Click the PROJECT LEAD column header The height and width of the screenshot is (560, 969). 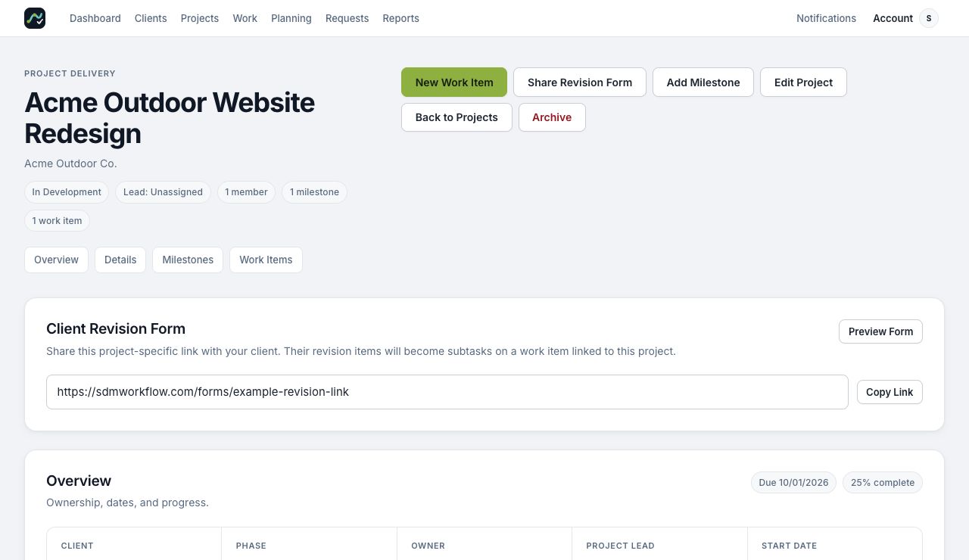[620, 546]
